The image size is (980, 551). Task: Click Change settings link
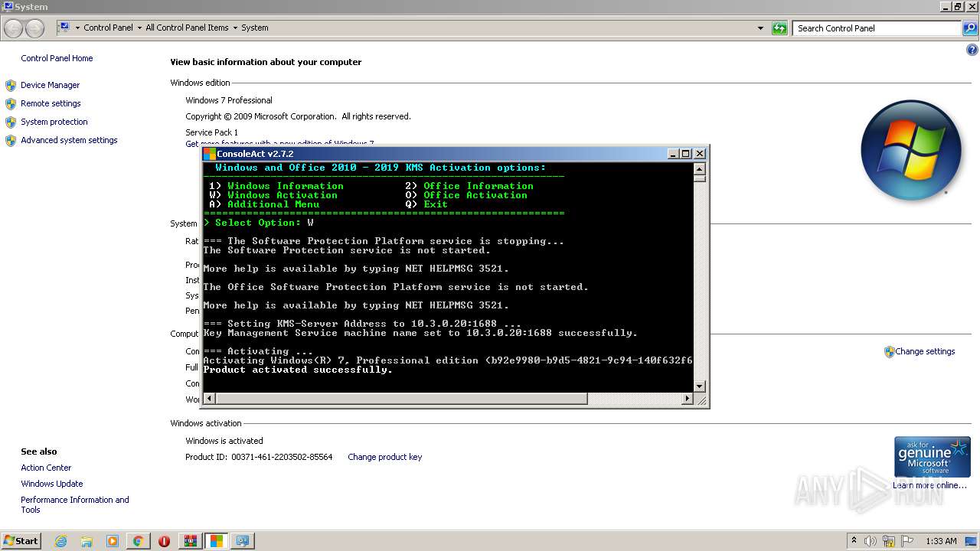[925, 351]
